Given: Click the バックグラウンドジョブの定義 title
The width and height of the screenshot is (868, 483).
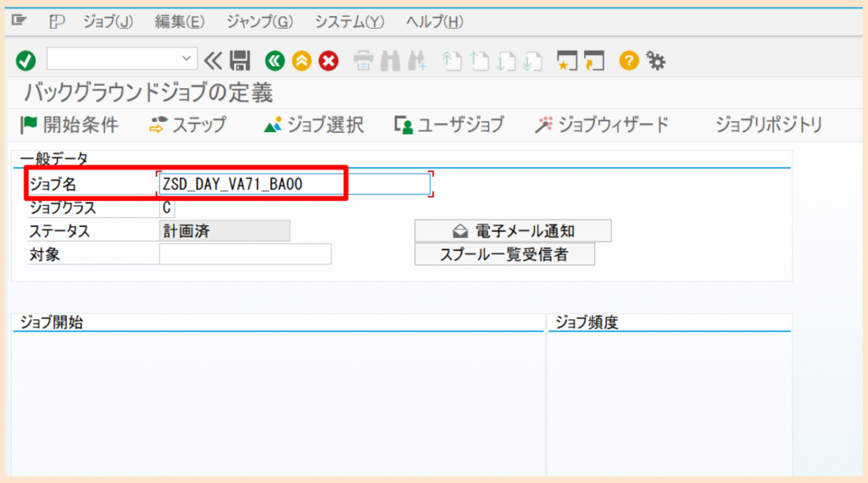Looking at the screenshot, I should click(x=148, y=92).
